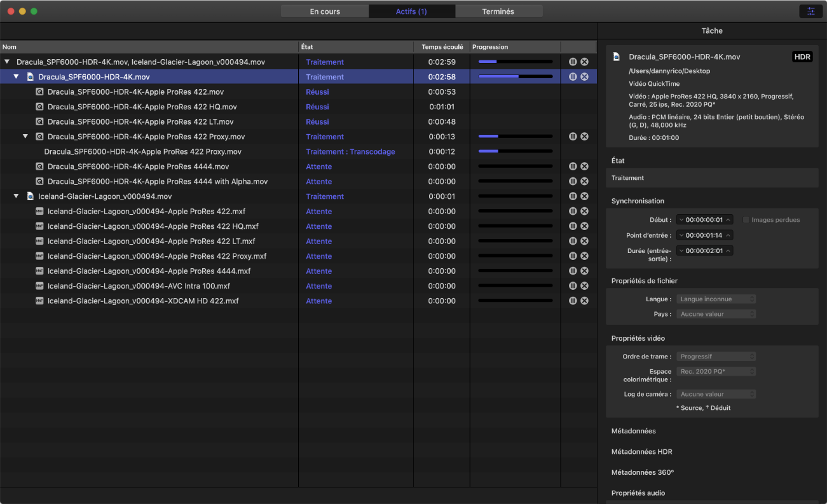827x504 pixels.
Task: Collapse the Dracula ProRes 422 Proxy triangle
Action: pos(26,137)
